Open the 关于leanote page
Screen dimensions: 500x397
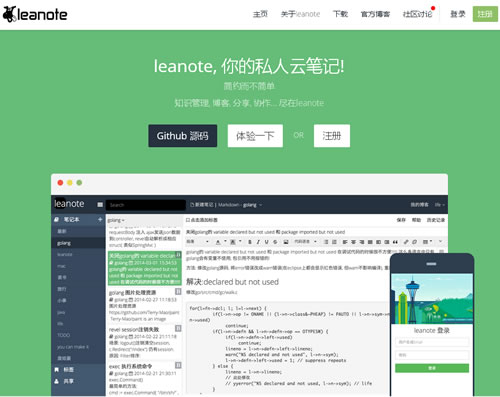click(x=300, y=14)
